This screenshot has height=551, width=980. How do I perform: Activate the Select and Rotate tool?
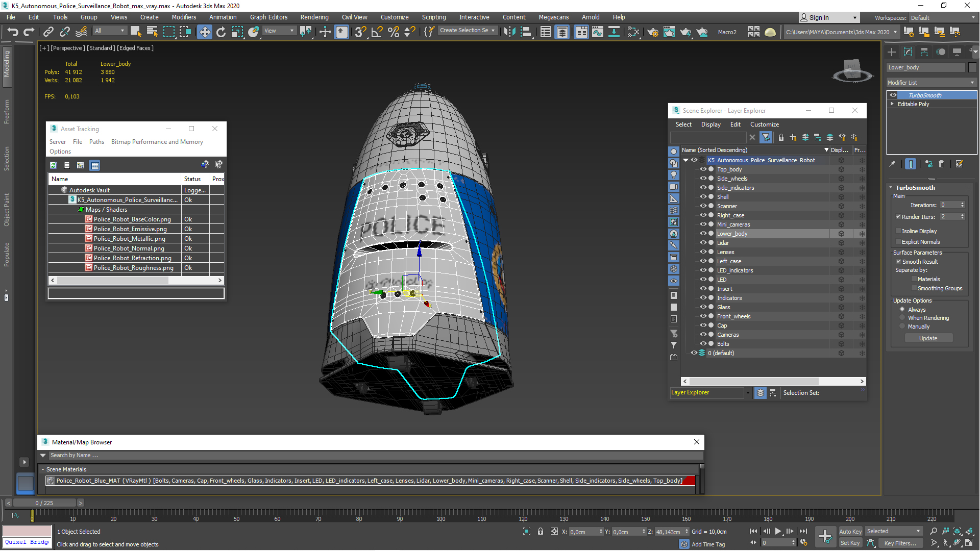tap(220, 32)
